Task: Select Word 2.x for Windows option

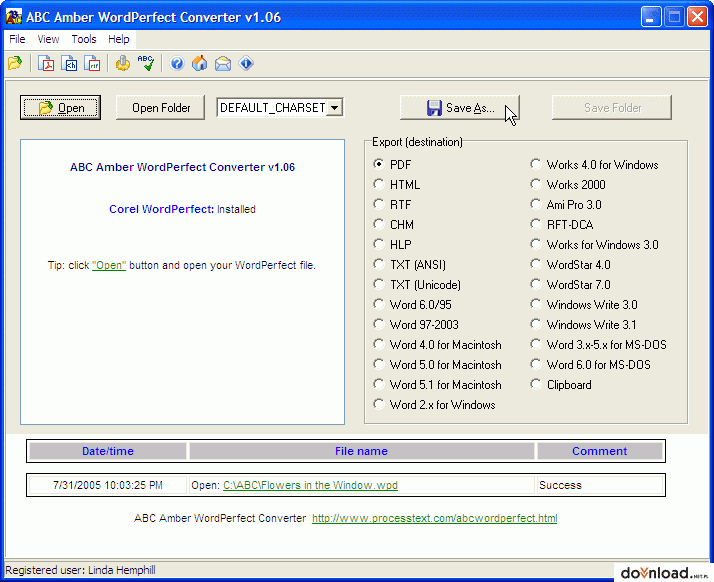Action: pos(434,405)
